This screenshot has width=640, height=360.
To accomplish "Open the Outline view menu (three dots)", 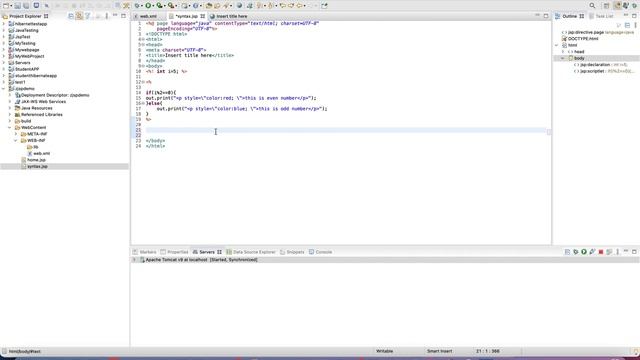I will 636,25.
